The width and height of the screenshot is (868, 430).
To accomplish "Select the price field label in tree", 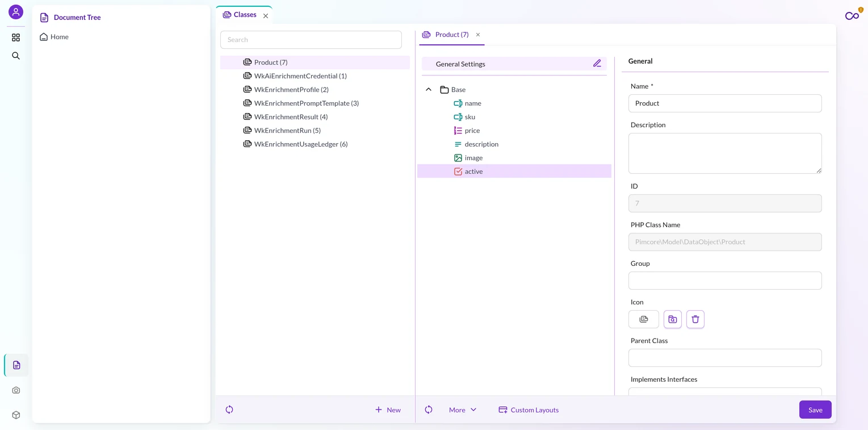I will point(472,131).
